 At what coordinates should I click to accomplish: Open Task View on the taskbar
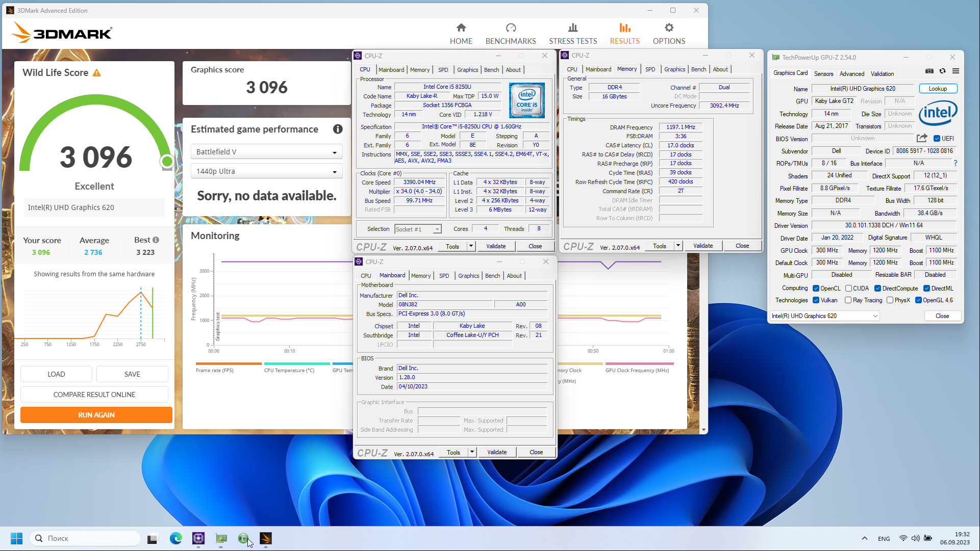tap(153, 538)
